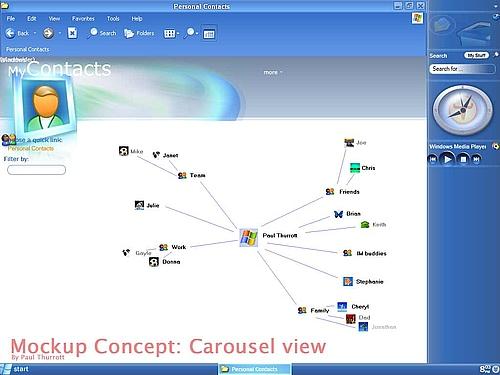The height and width of the screenshot is (375, 500).
Task: Stop playback in Windows Media Player
Action: point(463,159)
